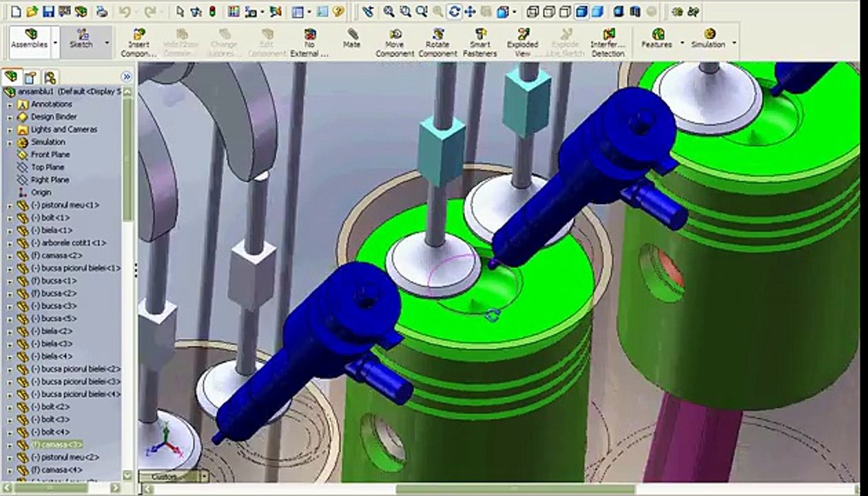Screen dimensions: 868x496
Task: Switch to Wireframe display style
Action: click(x=533, y=12)
